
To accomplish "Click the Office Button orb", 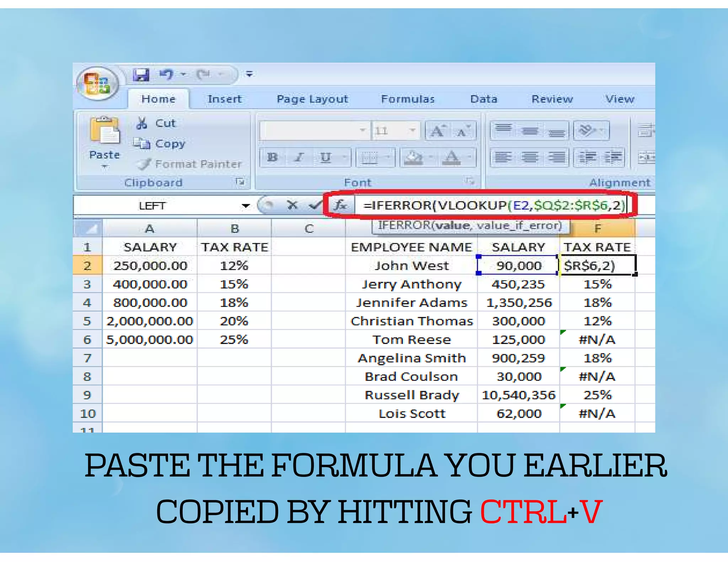I will 97,84.
